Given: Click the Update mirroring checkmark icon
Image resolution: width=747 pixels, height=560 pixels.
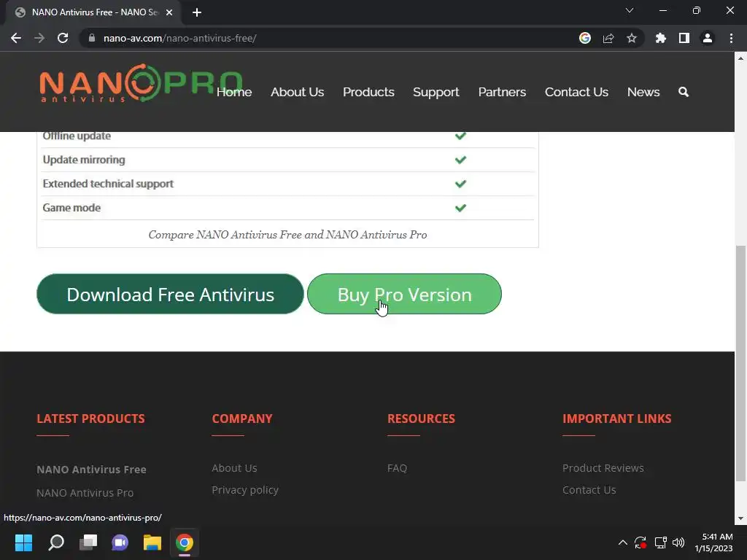Looking at the screenshot, I should 460,160.
